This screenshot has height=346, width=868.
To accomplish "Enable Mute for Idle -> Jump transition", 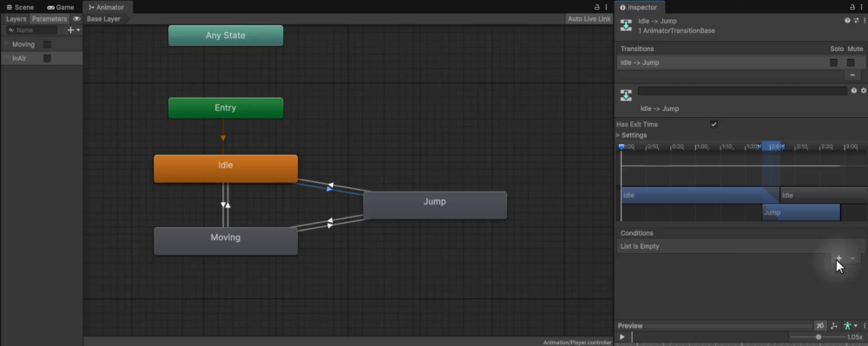I will pyautogui.click(x=851, y=62).
